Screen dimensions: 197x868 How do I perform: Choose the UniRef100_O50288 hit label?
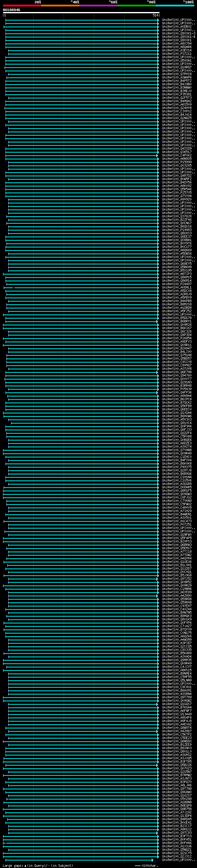pyautogui.click(x=176, y=799)
